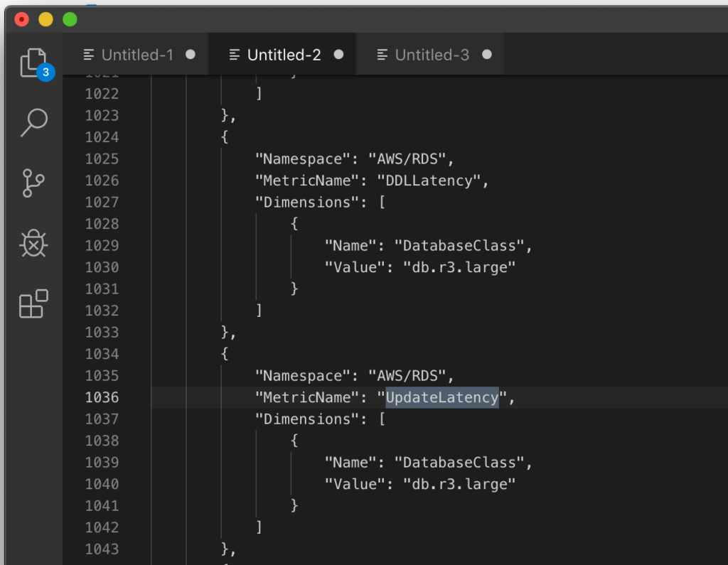
Task: Open the Debug view icon
Action: (33, 243)
